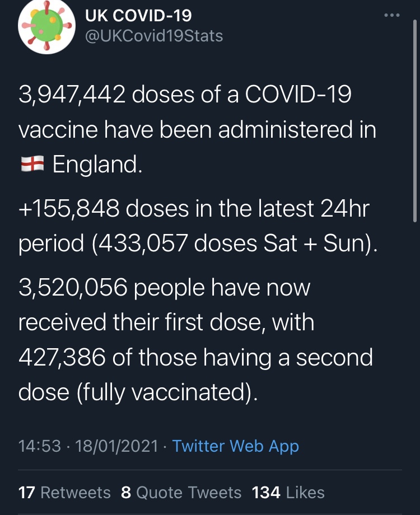
Task: Click the 14:53 tweet timestamp
Action: 40,446
